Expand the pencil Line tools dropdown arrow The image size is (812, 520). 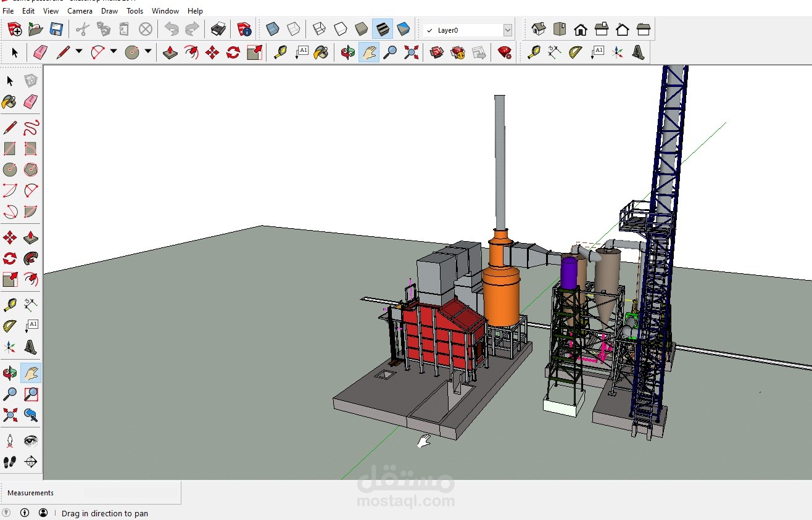(79, 52)
